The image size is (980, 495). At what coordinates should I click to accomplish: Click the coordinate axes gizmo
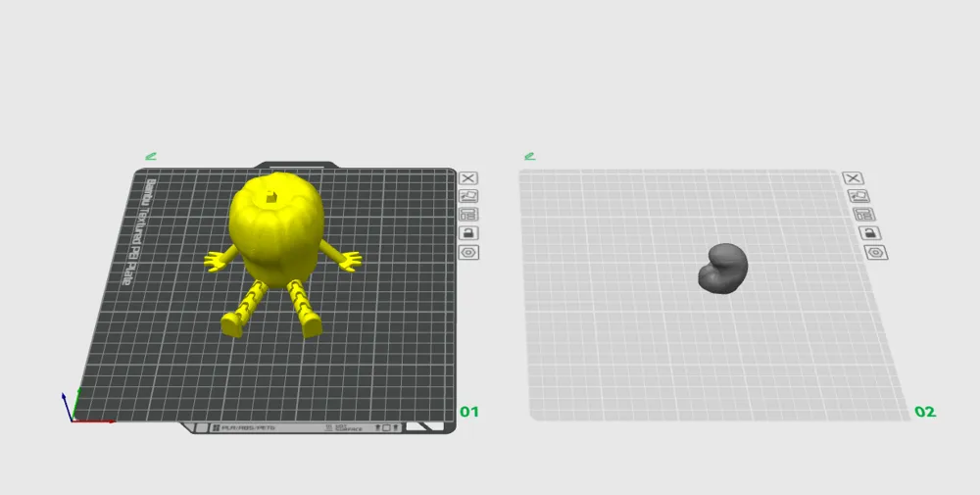point(87,408)
